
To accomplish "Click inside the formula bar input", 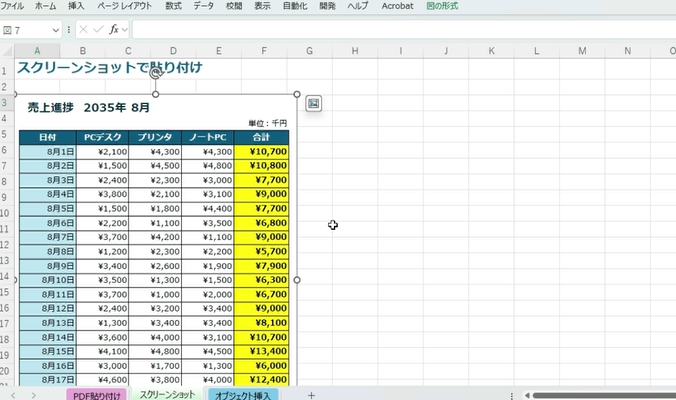I will pos(404,29).
